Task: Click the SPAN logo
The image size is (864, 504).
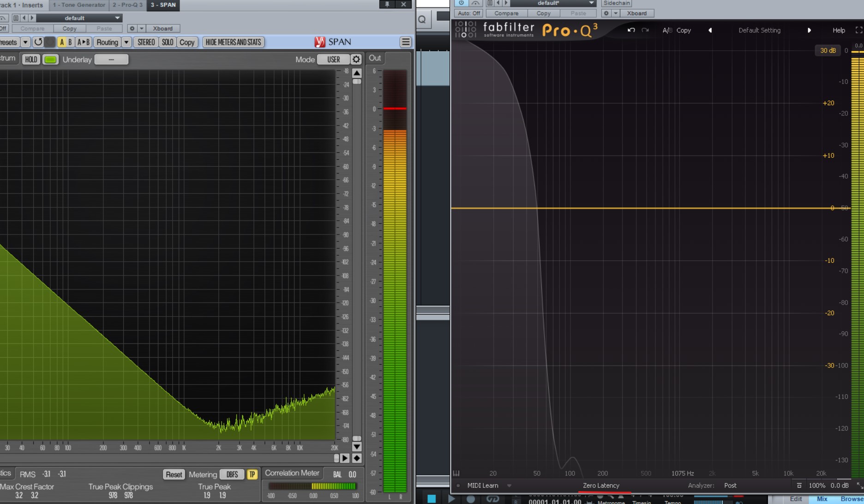Action: point(333,42)
